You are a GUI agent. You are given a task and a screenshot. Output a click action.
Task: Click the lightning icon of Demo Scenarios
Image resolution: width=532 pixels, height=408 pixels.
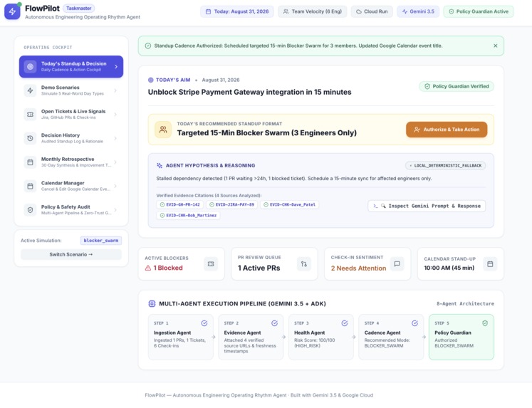pos(30,90)
